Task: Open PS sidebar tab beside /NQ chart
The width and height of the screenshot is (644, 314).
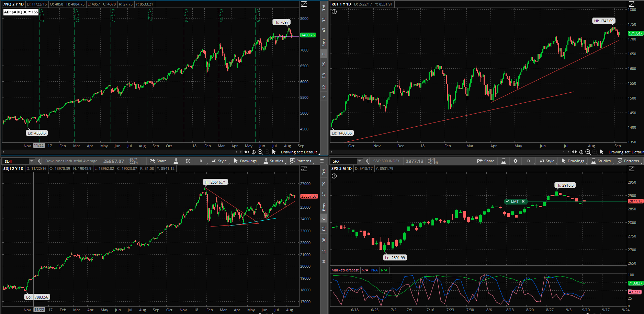Action: tap(324, 64)
